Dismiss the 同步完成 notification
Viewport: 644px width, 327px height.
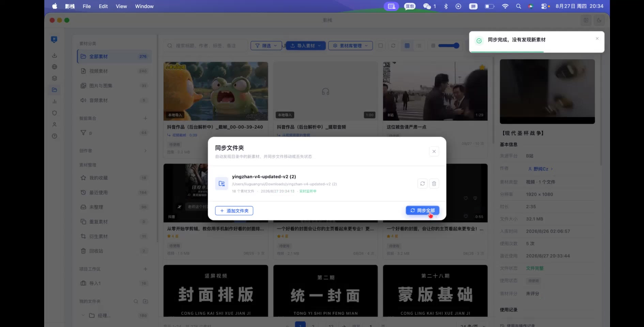(x=597, y=38)
